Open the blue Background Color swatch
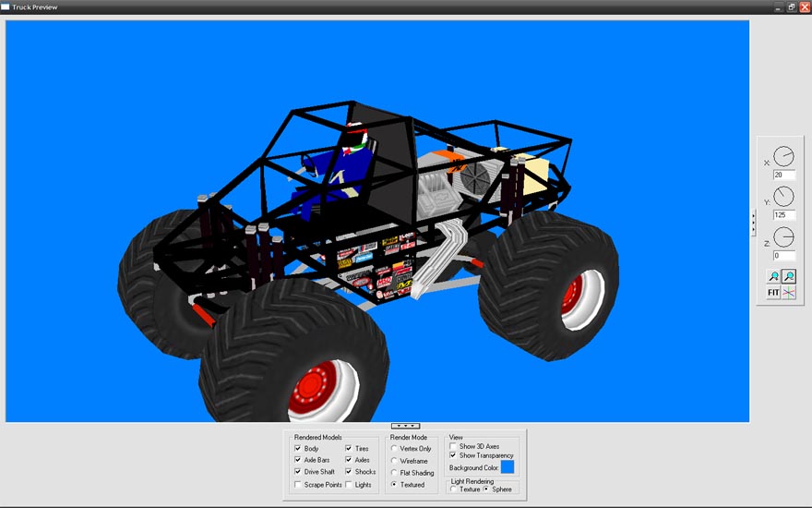This screenshot has height=508, width=812. click(507, 467)
